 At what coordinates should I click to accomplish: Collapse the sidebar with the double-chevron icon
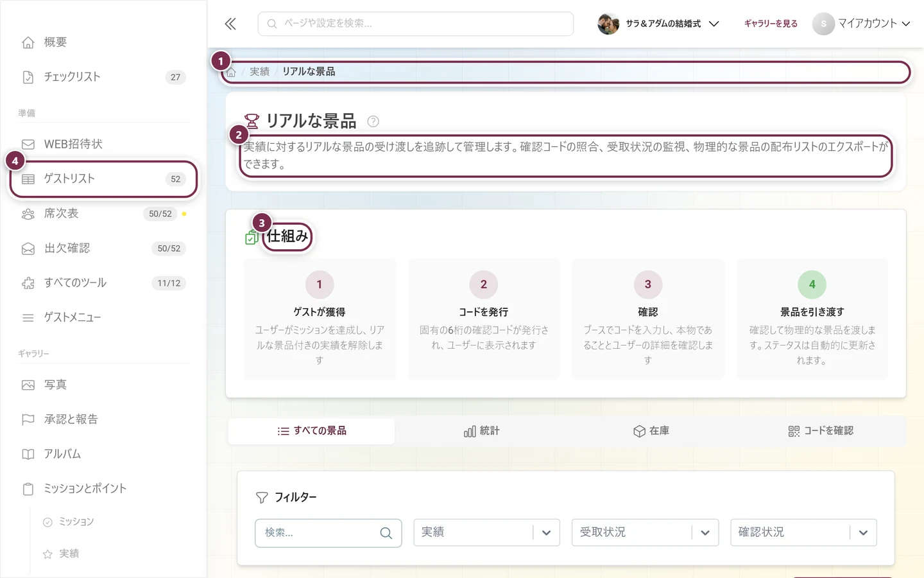[230, 24]
